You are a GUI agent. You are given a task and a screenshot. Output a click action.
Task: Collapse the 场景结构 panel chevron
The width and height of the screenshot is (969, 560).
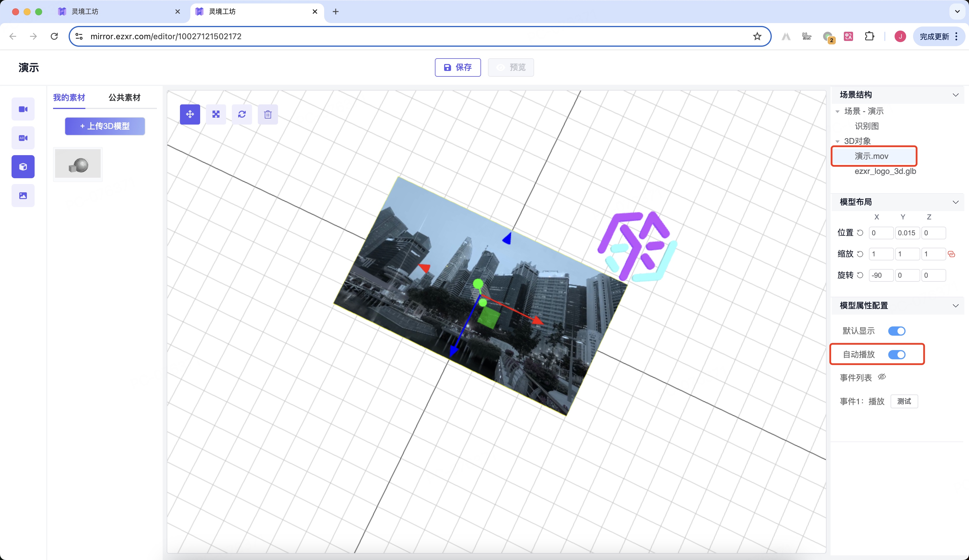(x=955, y=95)
